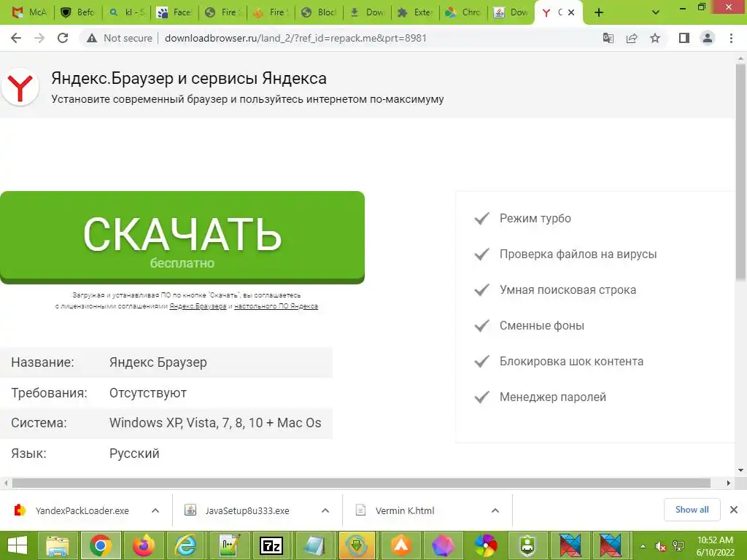Image resolution: width=747 pixels, height=560 pixels.
Task: Reload the current page
Action: pos(63,38)
